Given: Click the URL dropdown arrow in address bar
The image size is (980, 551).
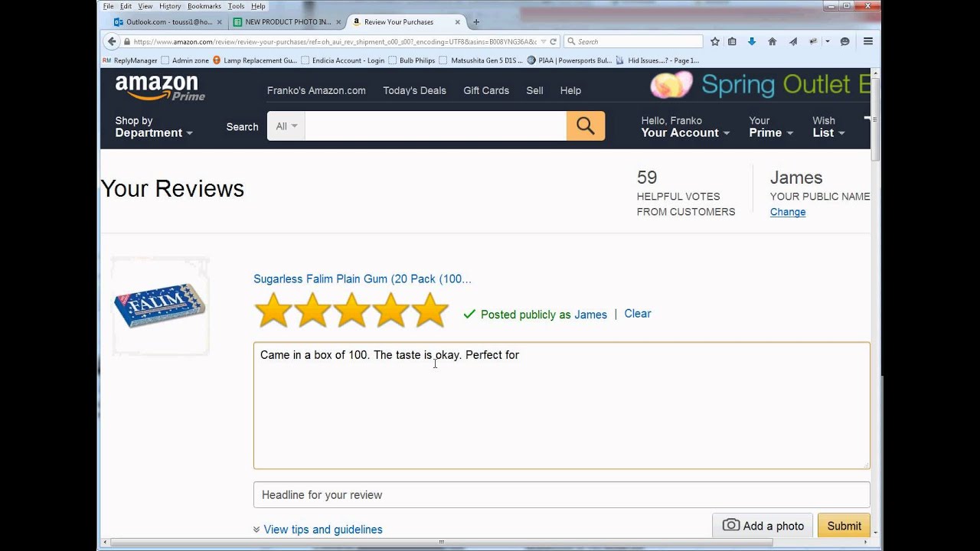Looking at the screenshot, I should (x=543, y=41).
